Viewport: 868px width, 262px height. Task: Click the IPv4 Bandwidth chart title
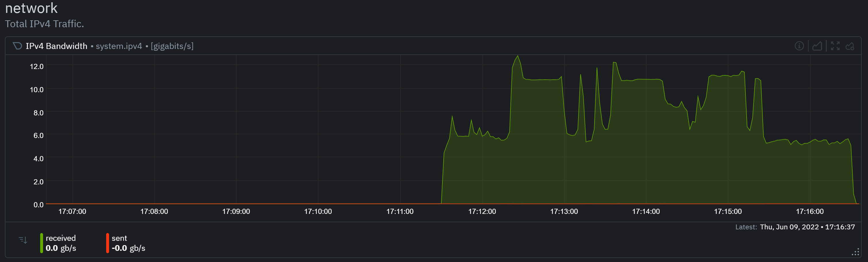56,46
